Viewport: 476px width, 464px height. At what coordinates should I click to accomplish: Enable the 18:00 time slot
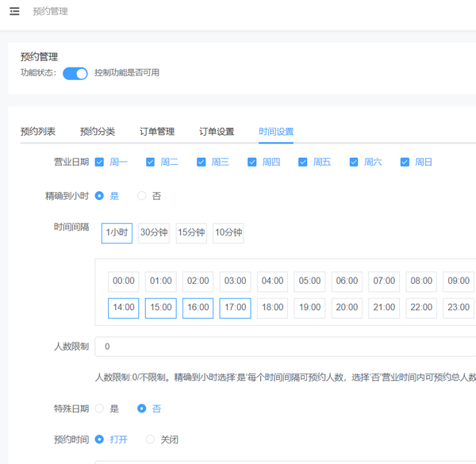point(272,308)
